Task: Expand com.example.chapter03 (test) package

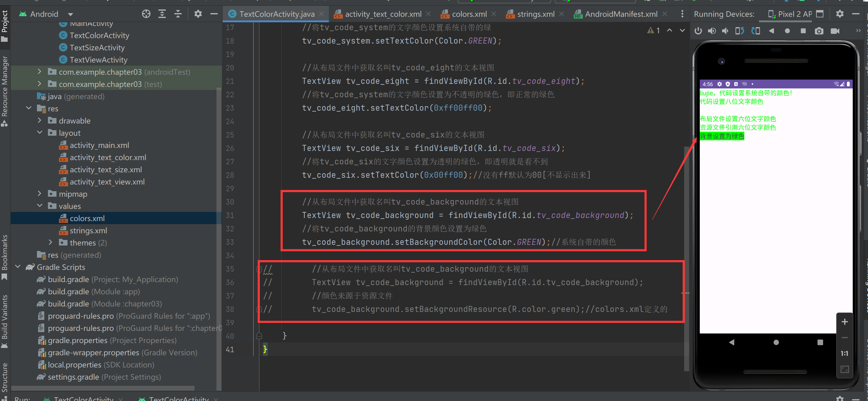Action: pos(39,84)
